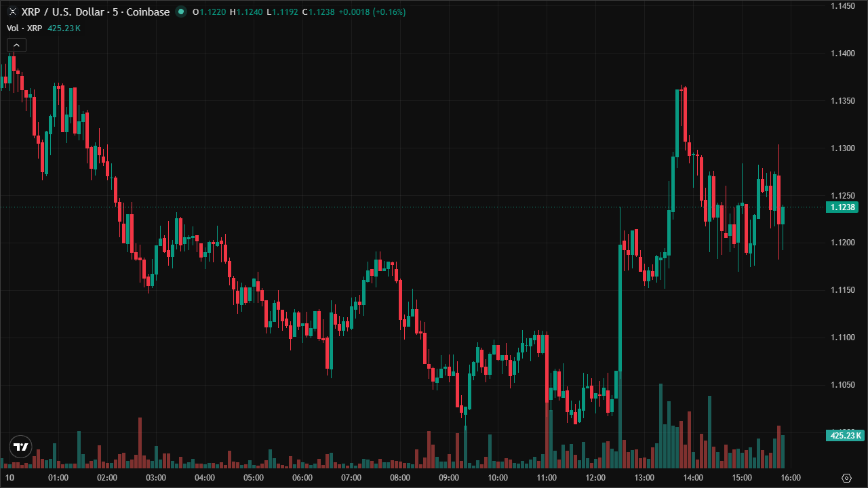Click the 1.1150 price axis label
The height and width of the screenshot is (488, 868).
842,289
